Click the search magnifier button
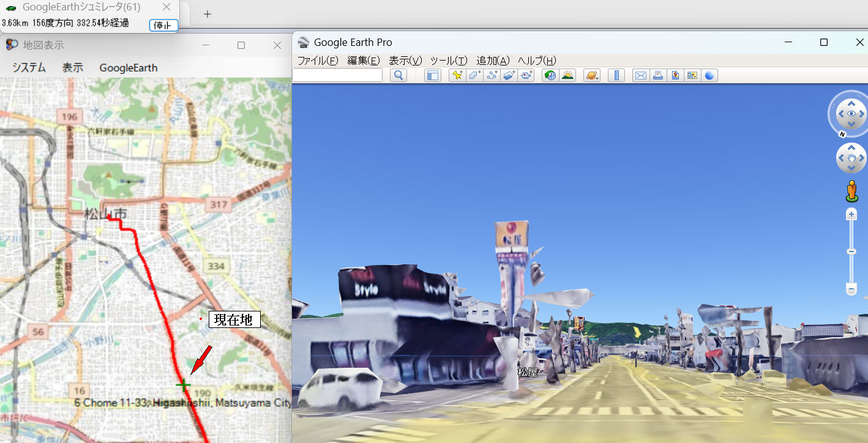868x443 pixels. (x=398, y=75)
